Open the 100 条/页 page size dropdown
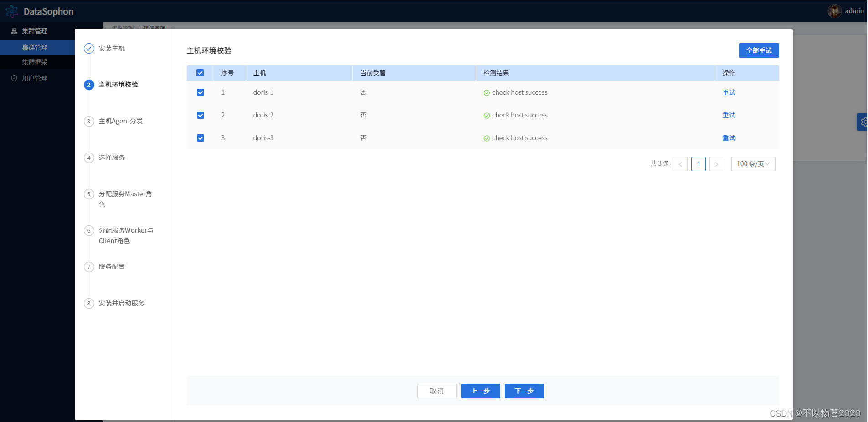The height and width of the screenshot is (422, 868). coord(753,164)
